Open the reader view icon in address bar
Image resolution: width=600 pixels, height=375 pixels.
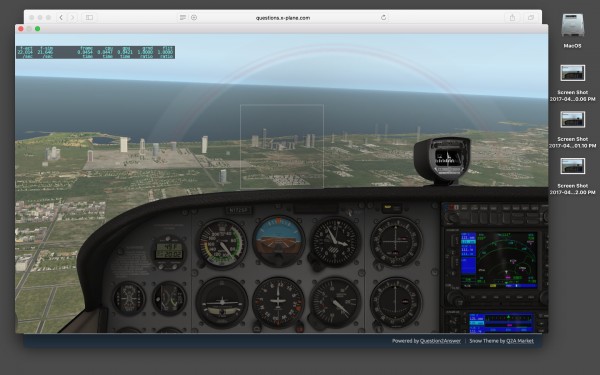(x=183, y=17)
